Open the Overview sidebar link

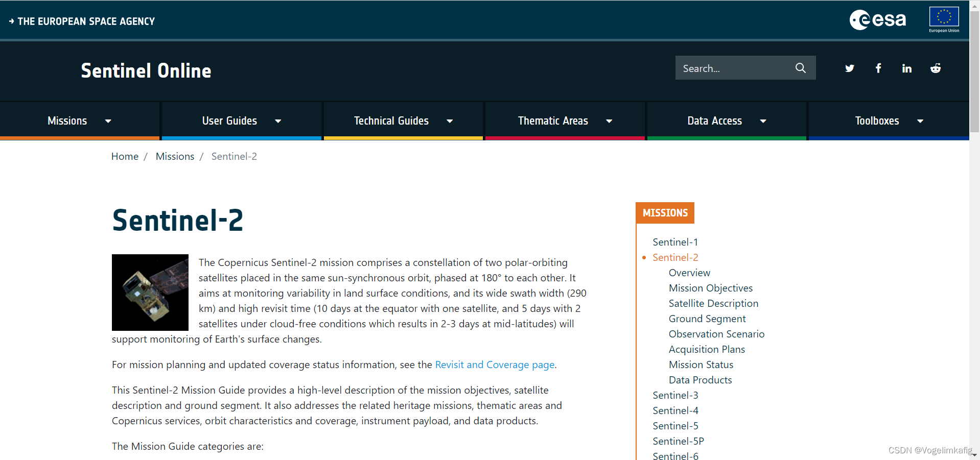689,273
